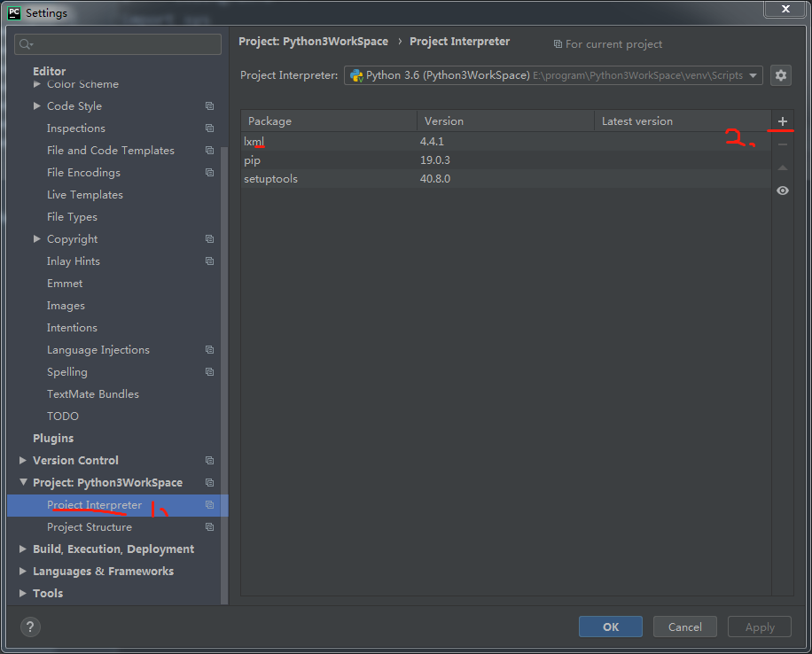This screenshot has width=812, height=654.
Task: Click the project-level icon beside File Encodings
Action: pos(209,173)
